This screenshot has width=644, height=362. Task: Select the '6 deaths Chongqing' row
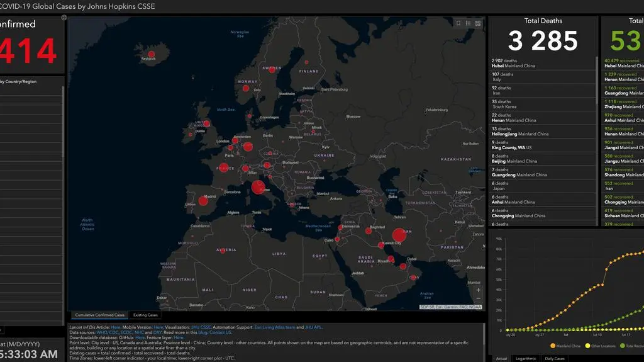[542, 213]
